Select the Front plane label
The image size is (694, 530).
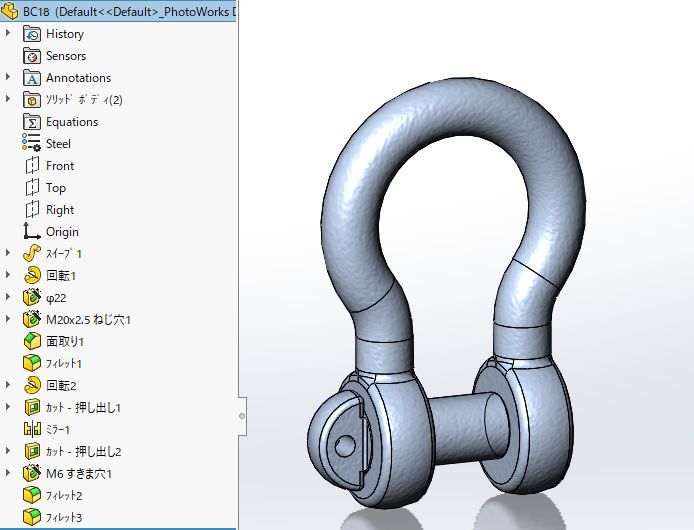pos(60,166)
